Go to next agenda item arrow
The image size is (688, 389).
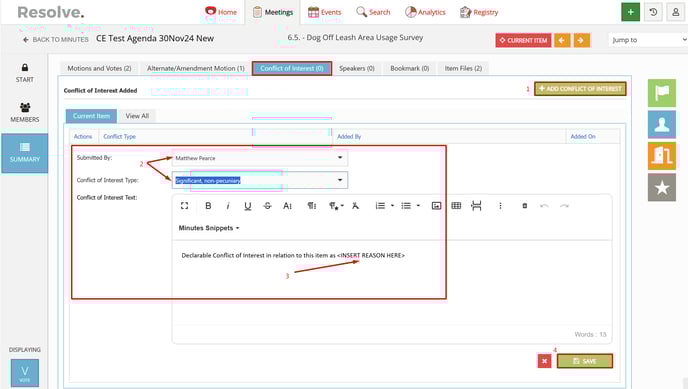click(x=581, y=40)
